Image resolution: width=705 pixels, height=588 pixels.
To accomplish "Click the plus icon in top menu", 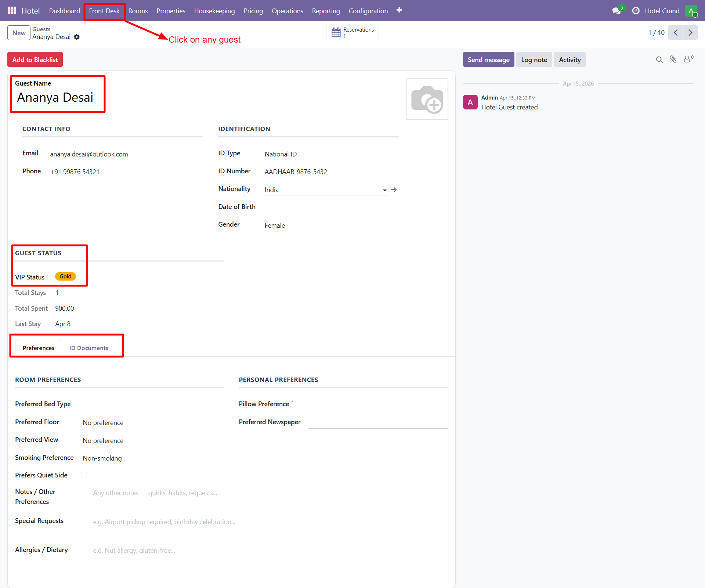I will pyautogui.click(x=399, y=10).
